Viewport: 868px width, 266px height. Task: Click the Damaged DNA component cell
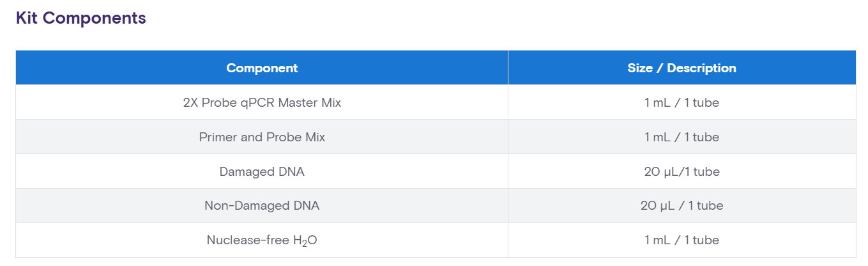tap(262, 171)
